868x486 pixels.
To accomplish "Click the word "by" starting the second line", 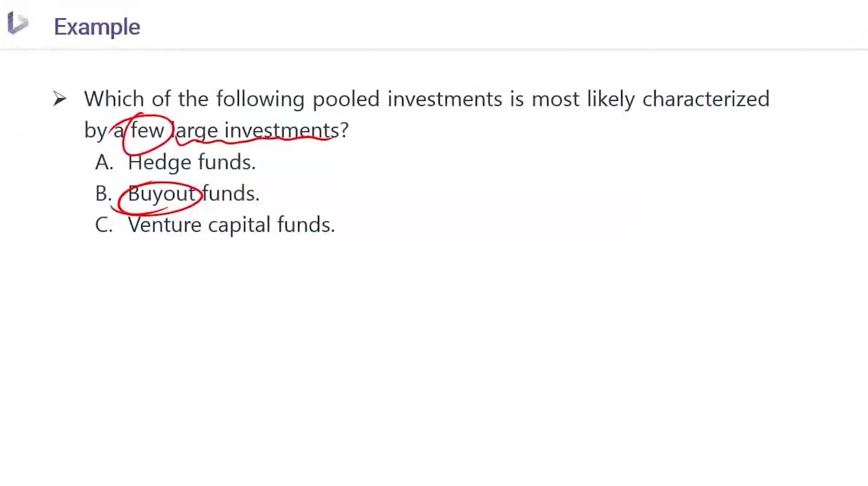I will (95, 131).
